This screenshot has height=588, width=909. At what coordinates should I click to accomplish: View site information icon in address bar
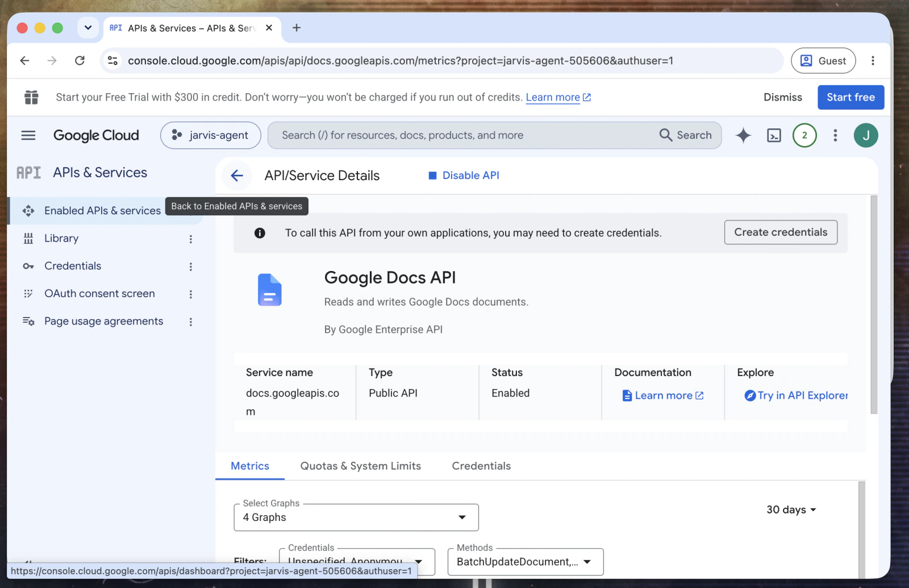(113, 61)
